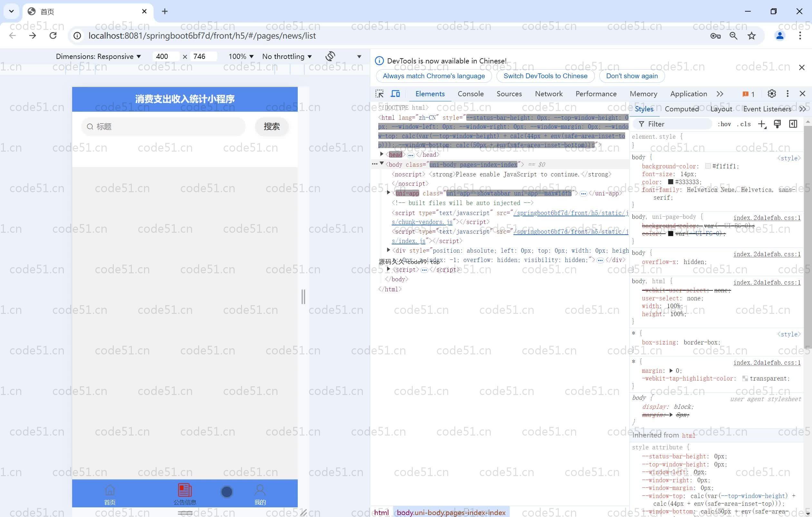
Task: Click Don't show again
Action: click(632, 76)
